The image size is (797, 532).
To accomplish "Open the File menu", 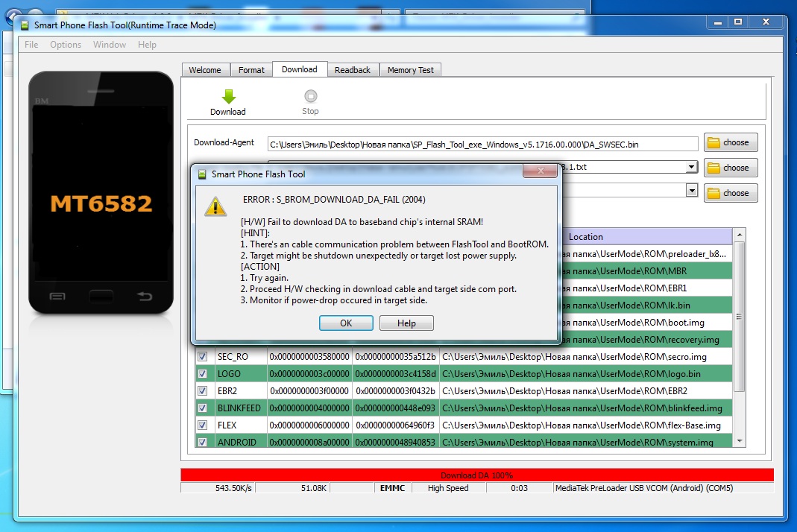I will 31,45.
